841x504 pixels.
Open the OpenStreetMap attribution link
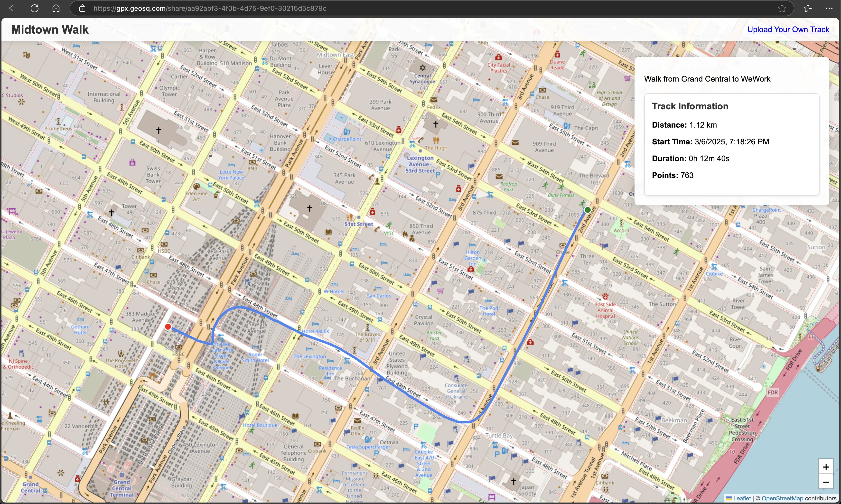coord(782,498)
